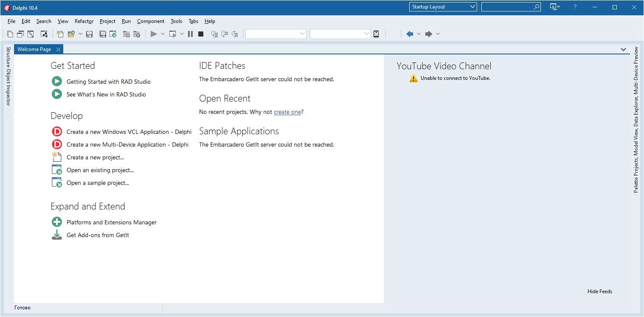
Task: Click the question mark help icon
Action: pos(575,7)
